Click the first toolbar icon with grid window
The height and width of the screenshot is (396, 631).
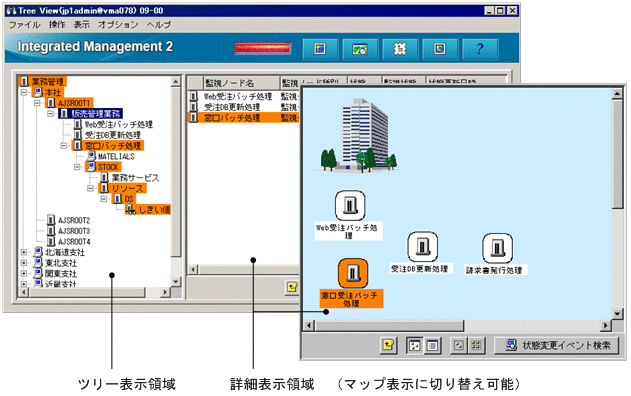pos(320,49)
